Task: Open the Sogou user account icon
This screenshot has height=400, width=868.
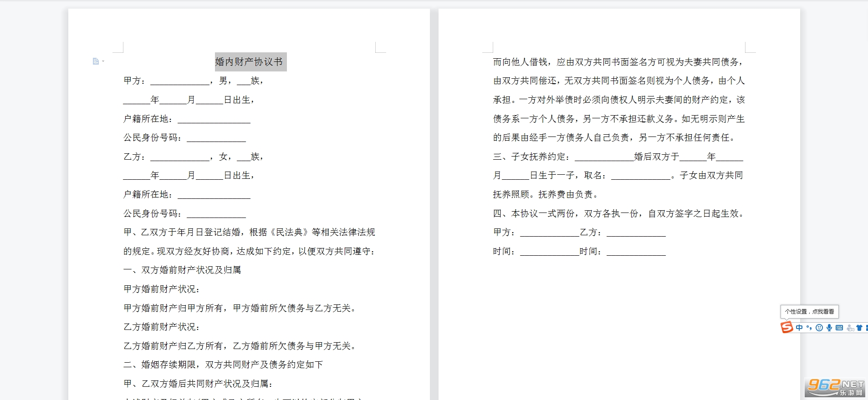Action: tap(850, 328)
